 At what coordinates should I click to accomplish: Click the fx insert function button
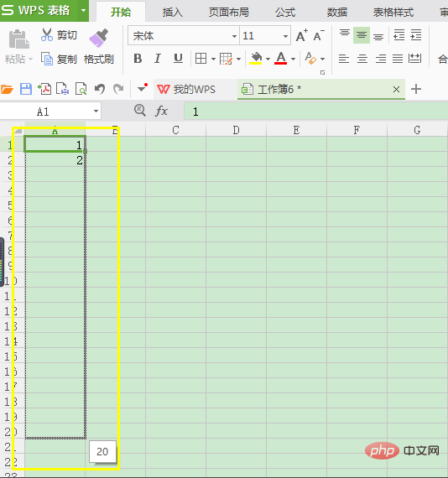click(161, 111)
